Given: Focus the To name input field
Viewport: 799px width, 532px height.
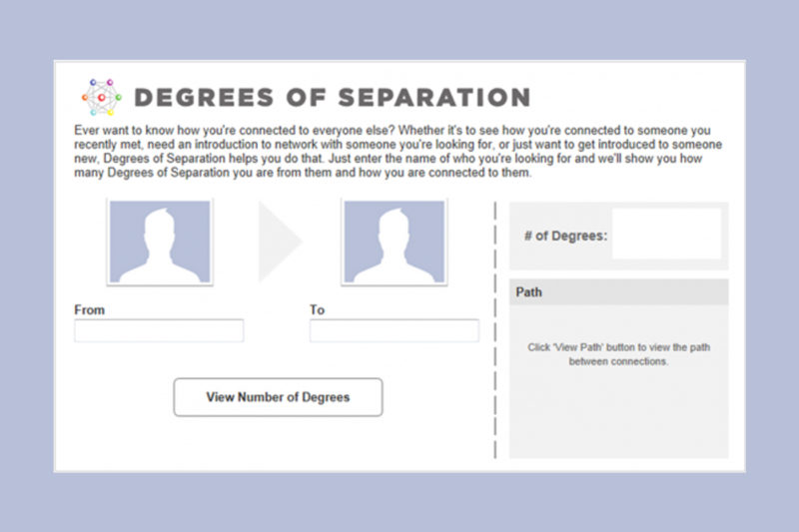Looking at the screenshot, I should (x=394, y=330).
